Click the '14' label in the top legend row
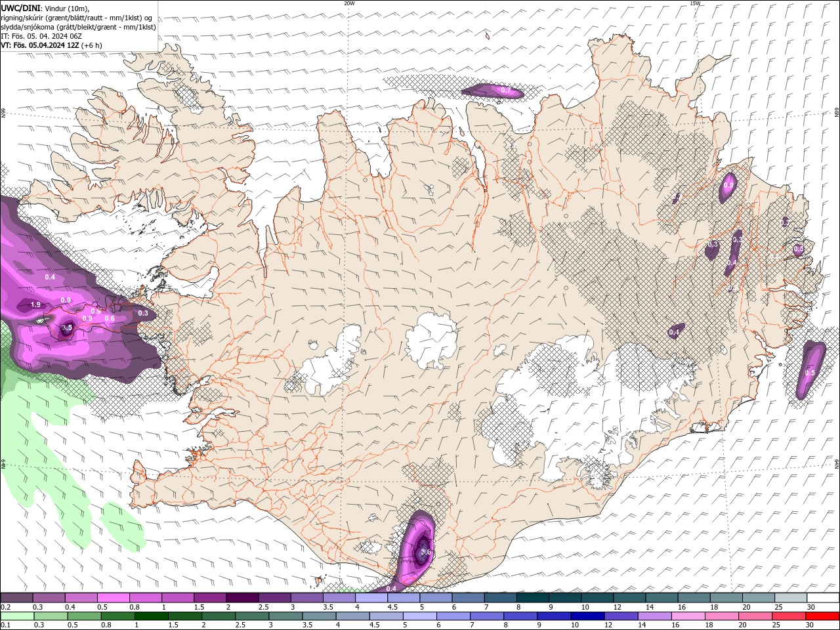The image size is (840, 630). point(650,607)
